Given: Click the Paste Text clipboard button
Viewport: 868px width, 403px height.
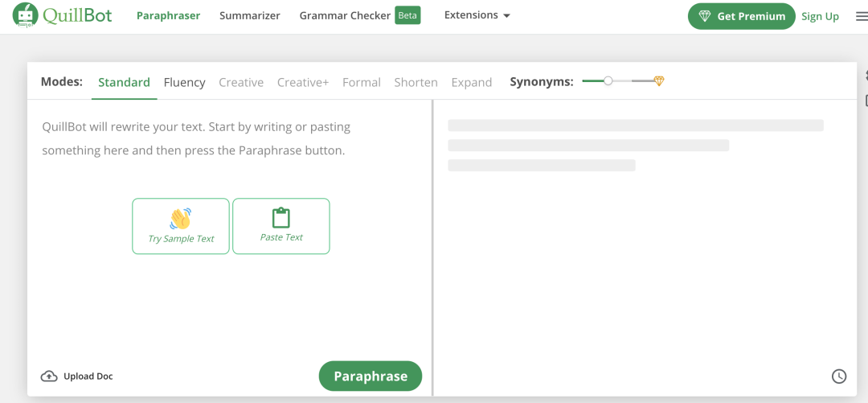Looking at the screenshot, I should pyautogui.click(x=281, y=226).
